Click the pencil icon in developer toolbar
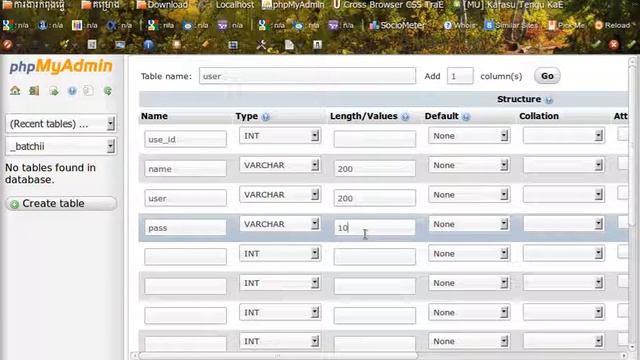Viewport: 640px width, 360px height. pyautogui.click(x=205, y=44)
